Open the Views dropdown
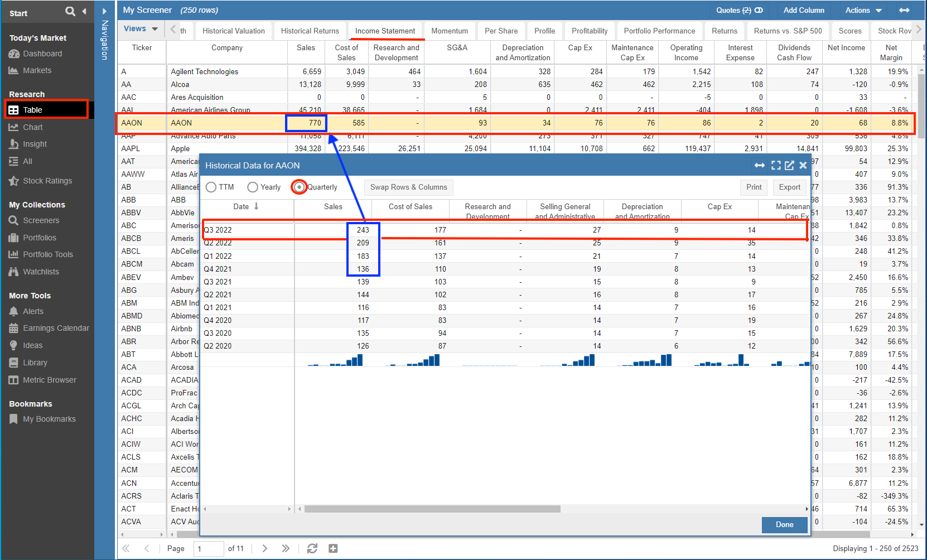 (141, 29)
